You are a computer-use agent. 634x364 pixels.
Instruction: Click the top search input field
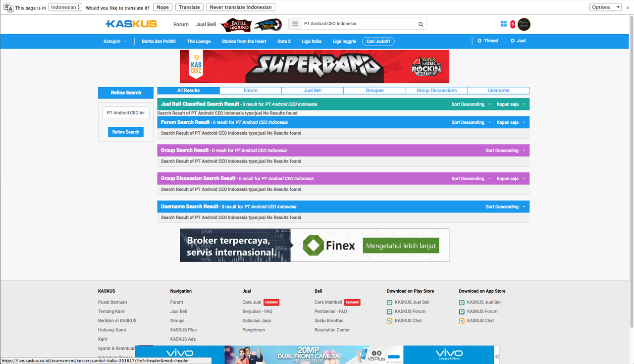(x=359, y=24)
